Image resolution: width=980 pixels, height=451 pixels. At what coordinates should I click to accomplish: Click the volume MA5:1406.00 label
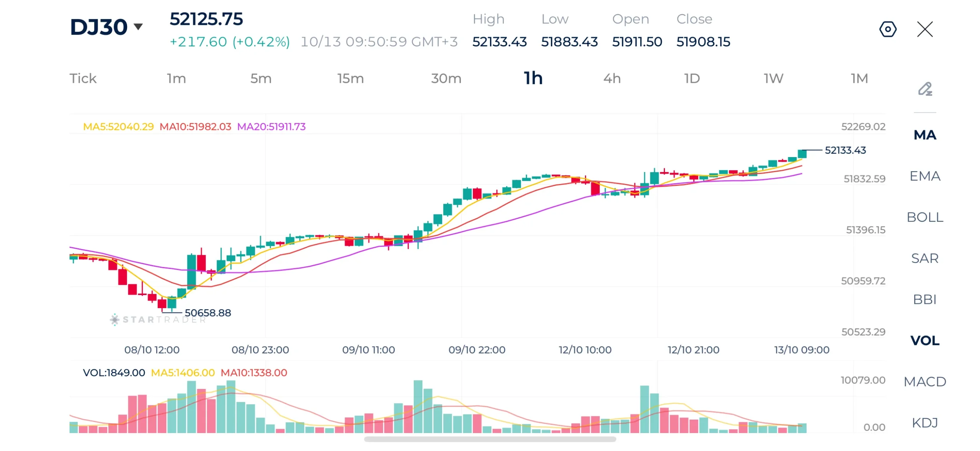[x=183, y=372]
